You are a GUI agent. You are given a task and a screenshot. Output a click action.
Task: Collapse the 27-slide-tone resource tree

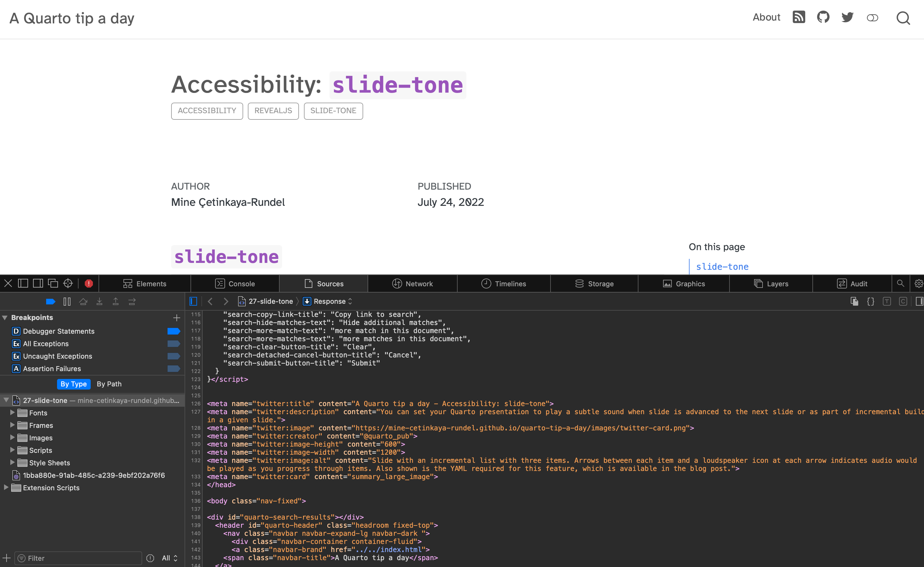click(x=6, y=400)
